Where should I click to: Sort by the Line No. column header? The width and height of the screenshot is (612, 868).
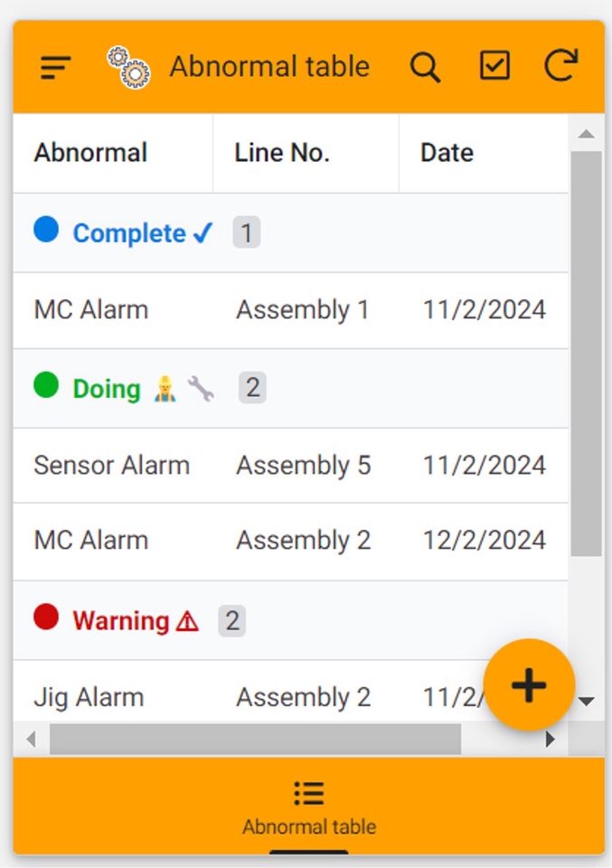point(282,153)
